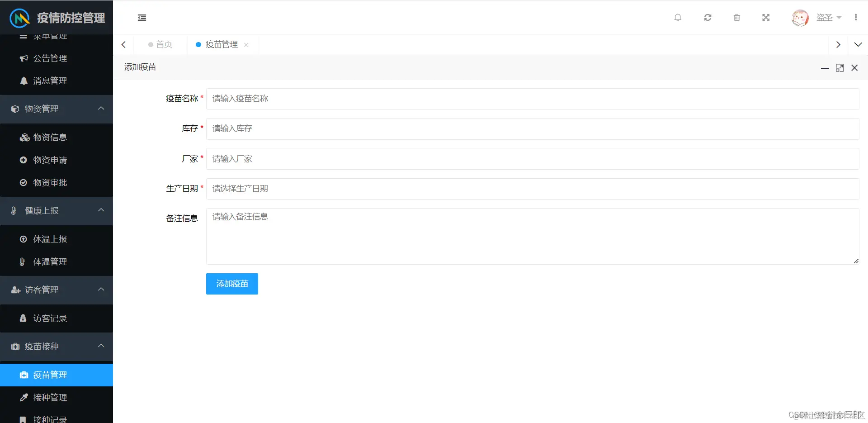
Task: Open the 访客记录 menu item
Action: (57, 318)
